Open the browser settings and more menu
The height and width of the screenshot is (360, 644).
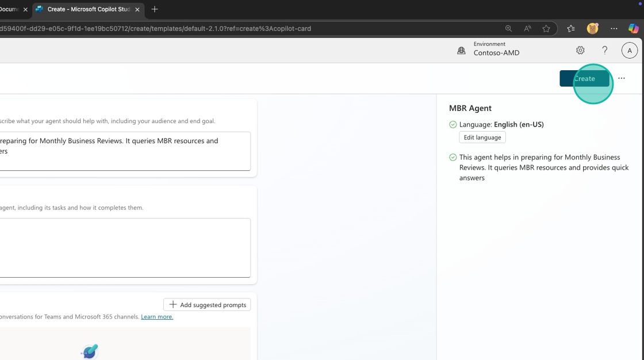click(x=614, y=29)
